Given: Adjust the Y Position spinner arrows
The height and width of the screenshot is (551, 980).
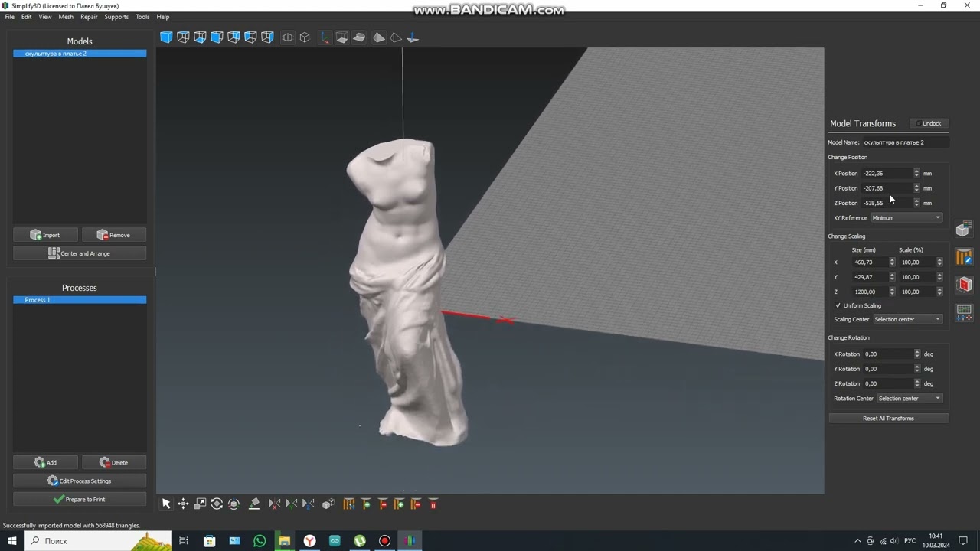Looking at the screenshot, I should click(916, 188).
